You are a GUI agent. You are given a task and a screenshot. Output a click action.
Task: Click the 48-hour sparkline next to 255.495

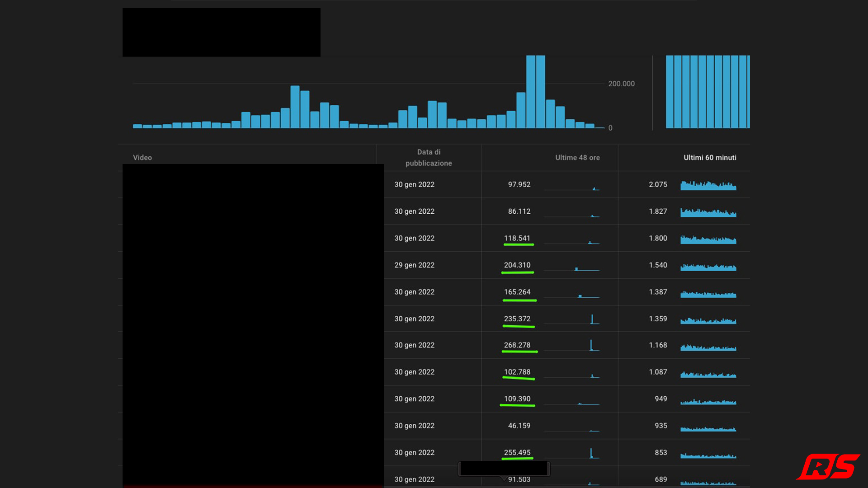click(572, 453)
